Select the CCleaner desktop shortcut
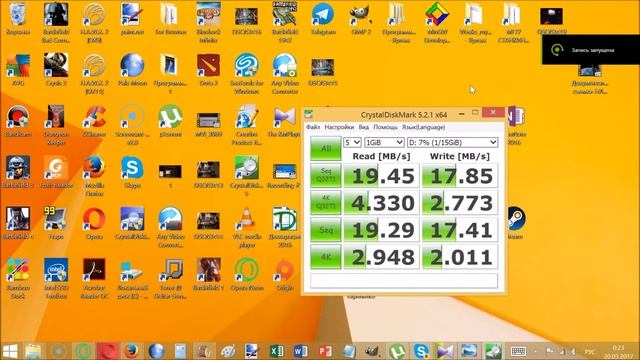The width and height of the screenshot is (640, 360). [94, 121]
